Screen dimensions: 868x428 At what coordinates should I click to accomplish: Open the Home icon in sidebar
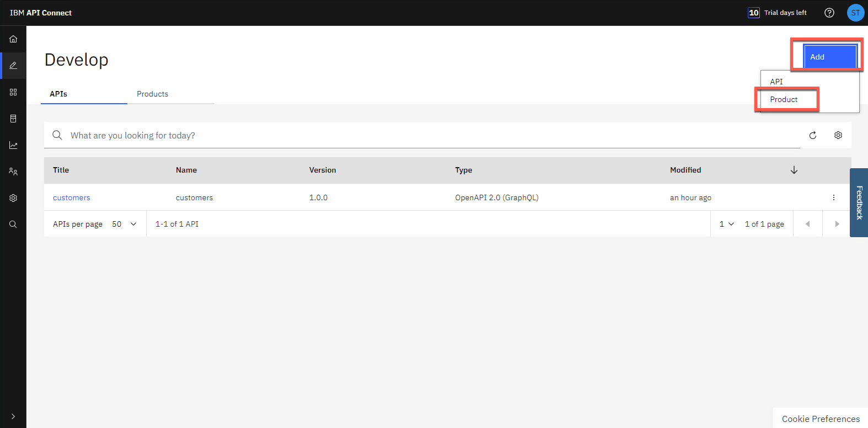point(13,39)
